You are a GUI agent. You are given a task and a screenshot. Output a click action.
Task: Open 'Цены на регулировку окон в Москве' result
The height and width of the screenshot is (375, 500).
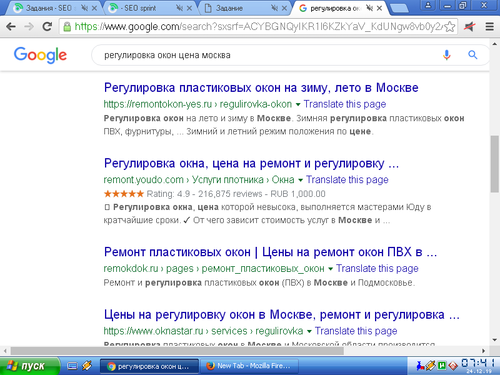(x=282, y=314)
